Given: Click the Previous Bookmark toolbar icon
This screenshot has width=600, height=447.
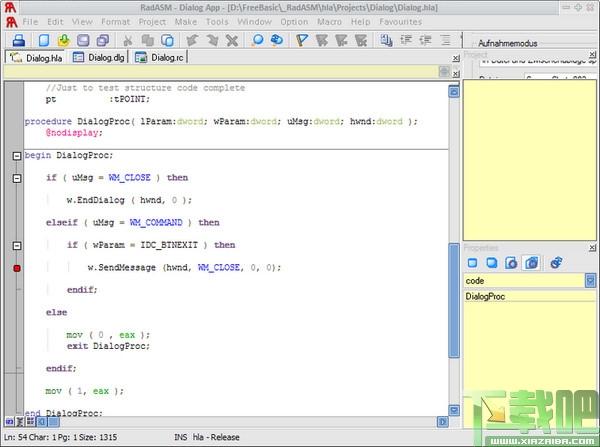Looking at the screenshot, I should [x=341, y=40].
